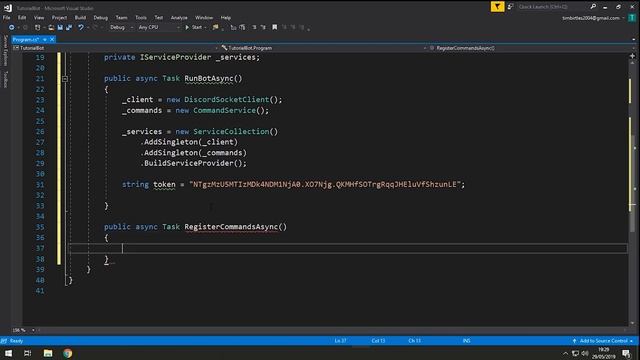
Task: Click ServiceCollection on line 26
Action: tap(231, 131)
